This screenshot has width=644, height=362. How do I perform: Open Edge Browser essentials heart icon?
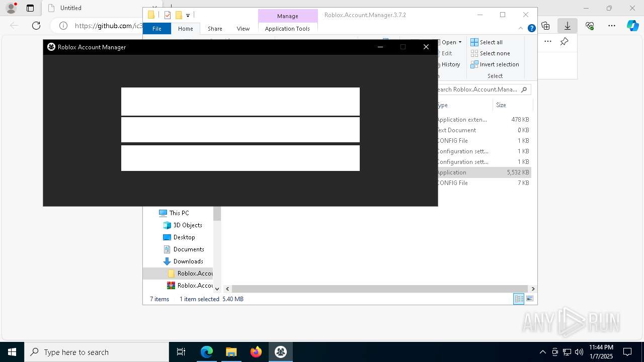point(590,26)
